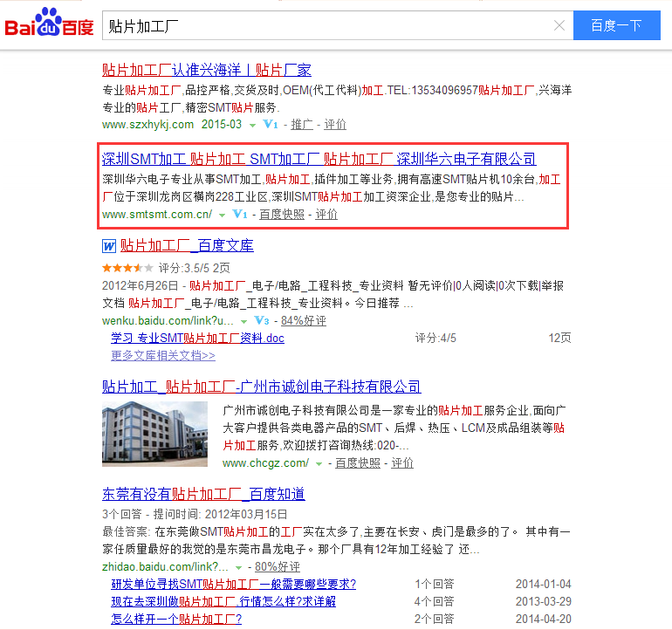672x630 pixels.
Task: Click URL www.smtsmt.com.cn/
Action: click(157, 214)
